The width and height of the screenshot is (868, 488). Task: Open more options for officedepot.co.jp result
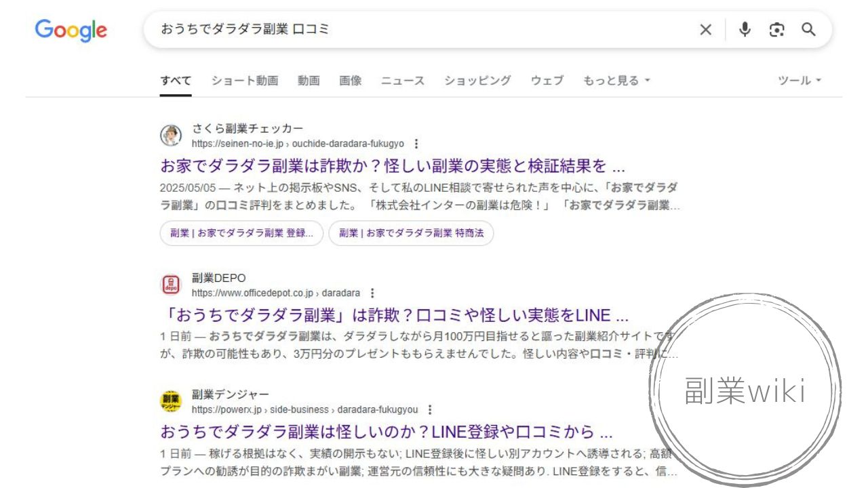(x=372, y=293)
